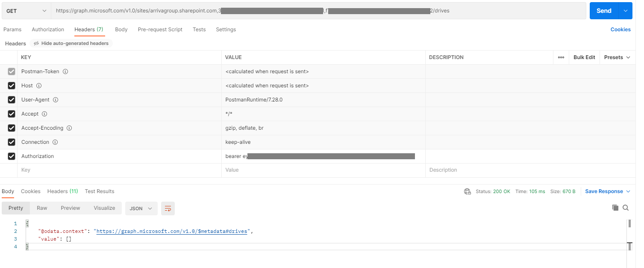
Task: Toggle the Postman-Token header checkbox
Action: tap(12, 71)
